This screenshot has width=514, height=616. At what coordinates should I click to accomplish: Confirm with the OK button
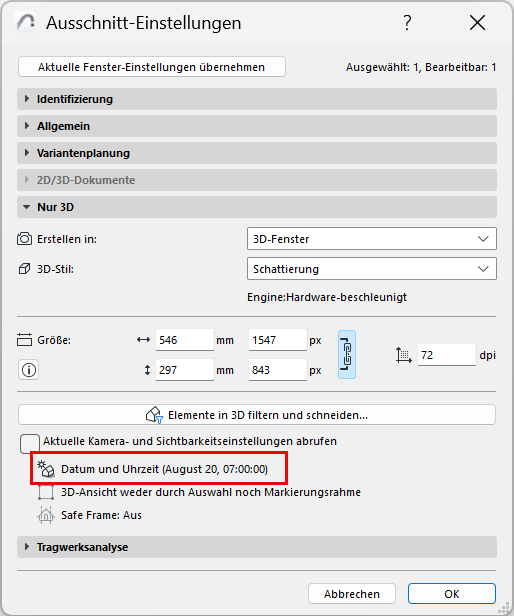point(452,594)
